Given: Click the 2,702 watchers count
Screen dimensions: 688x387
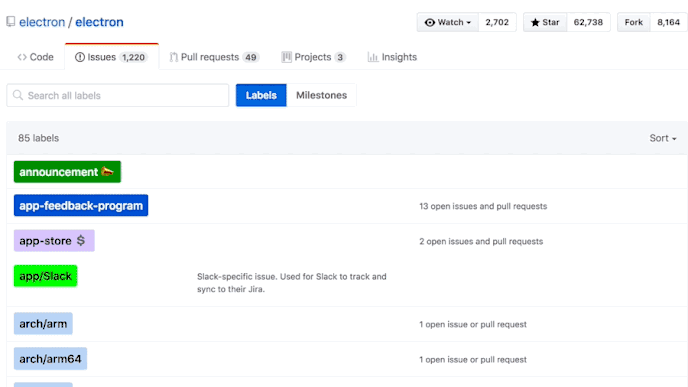Looking at the screenshot, I should (x=497, y=22).
